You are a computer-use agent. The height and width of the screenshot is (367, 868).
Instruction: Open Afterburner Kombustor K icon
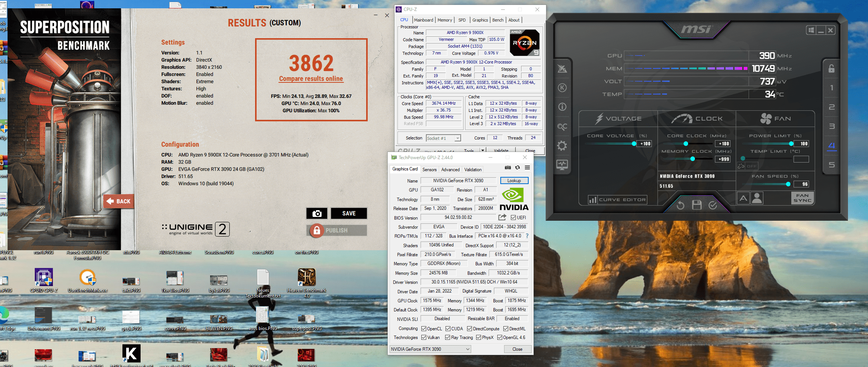(x=562, y=88)
